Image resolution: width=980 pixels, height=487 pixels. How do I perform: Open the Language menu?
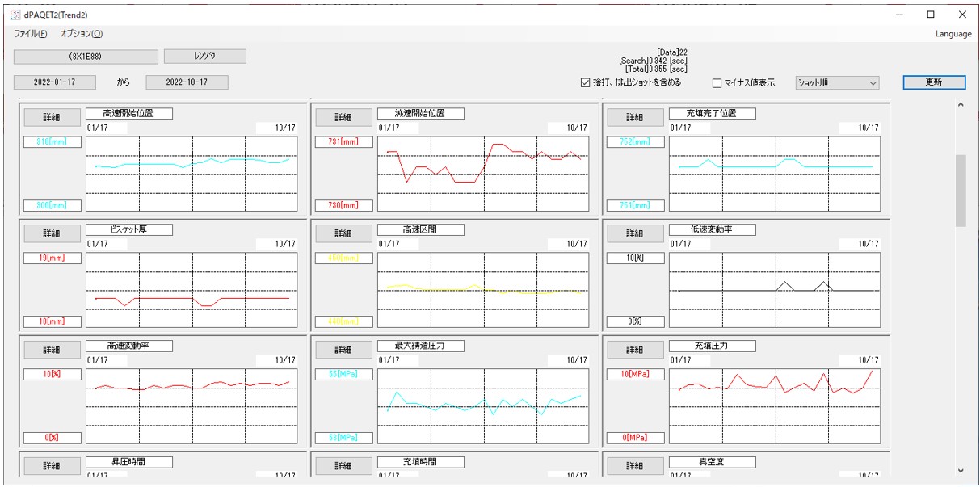coord(953,34)
